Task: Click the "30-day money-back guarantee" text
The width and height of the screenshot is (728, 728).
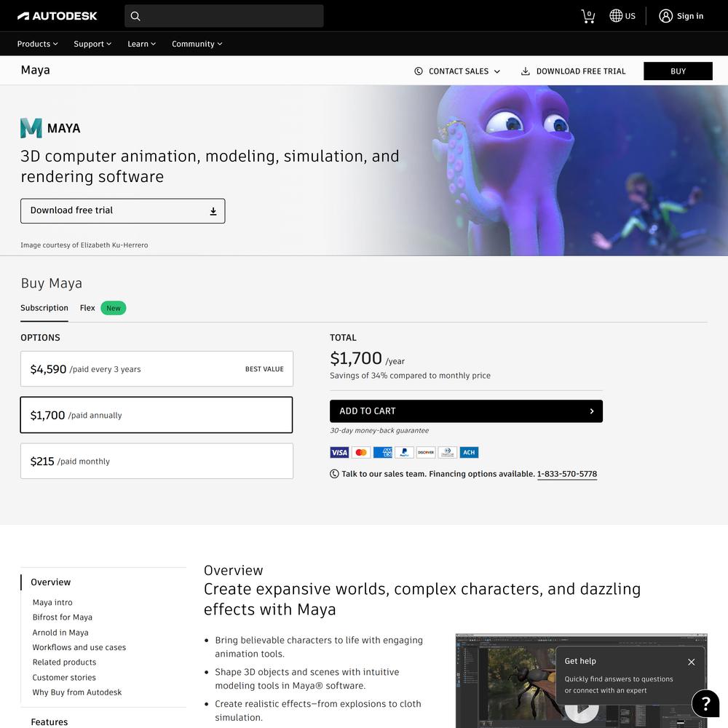Action: tap(379, 430)
